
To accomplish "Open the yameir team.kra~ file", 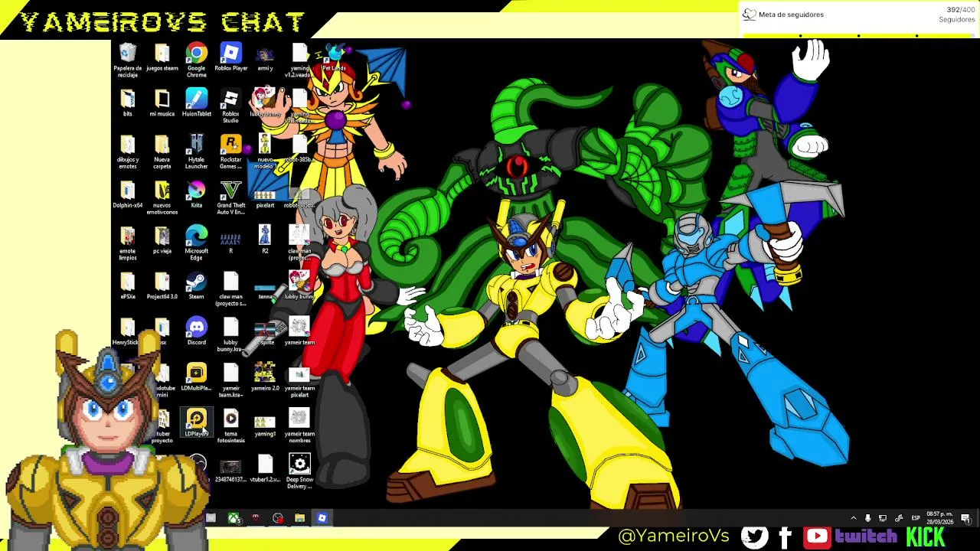I will click(230, 381).
